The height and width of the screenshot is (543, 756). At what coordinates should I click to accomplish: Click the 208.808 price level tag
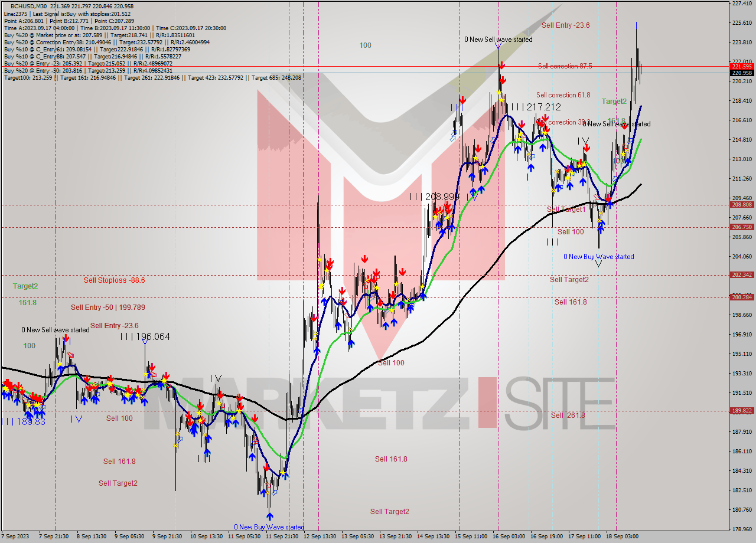[742, 205]
